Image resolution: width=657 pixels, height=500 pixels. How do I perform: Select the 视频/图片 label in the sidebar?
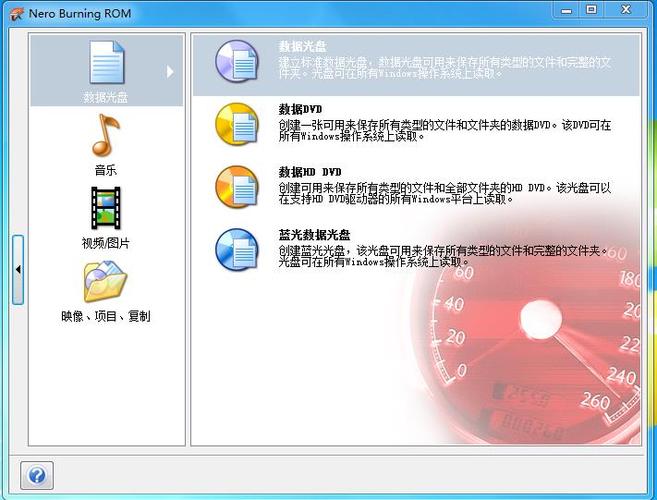106,243
